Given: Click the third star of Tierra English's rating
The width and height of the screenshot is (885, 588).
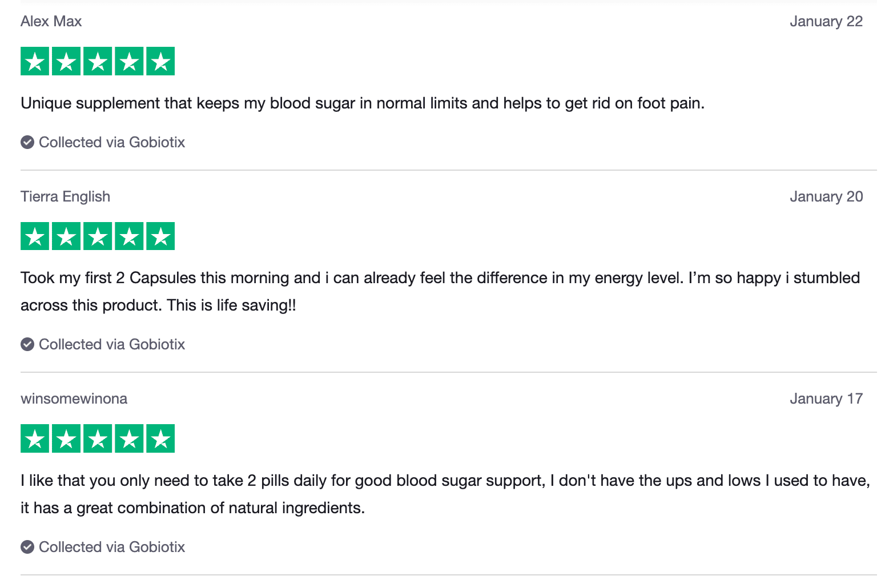Looking at the screenshot, I should [98, 236].
